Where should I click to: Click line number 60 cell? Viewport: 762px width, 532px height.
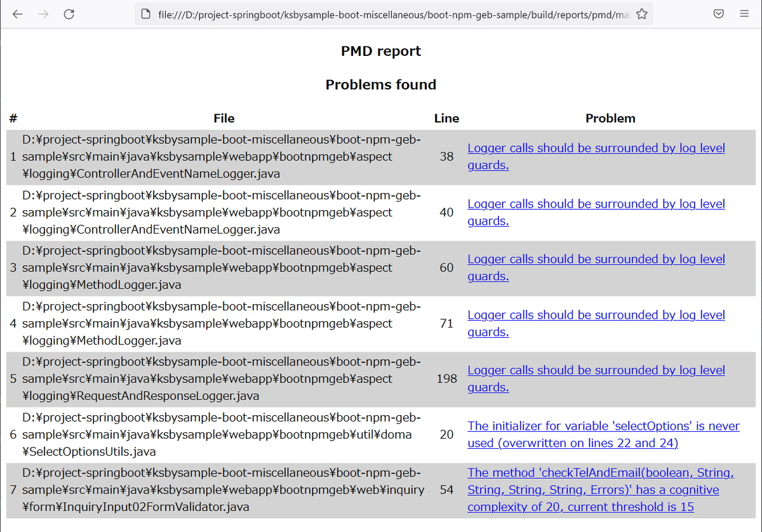446,267
